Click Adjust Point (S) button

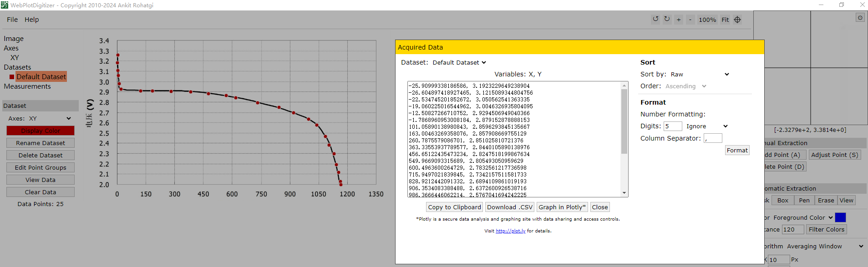coord(835,155)
